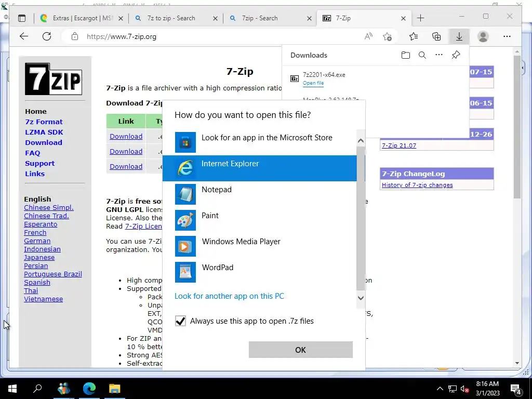Viewport: 532px width, 399px height.
Task: Search downloads with magnifier icon
Action: pyautogui.click(x=422, y=55)
